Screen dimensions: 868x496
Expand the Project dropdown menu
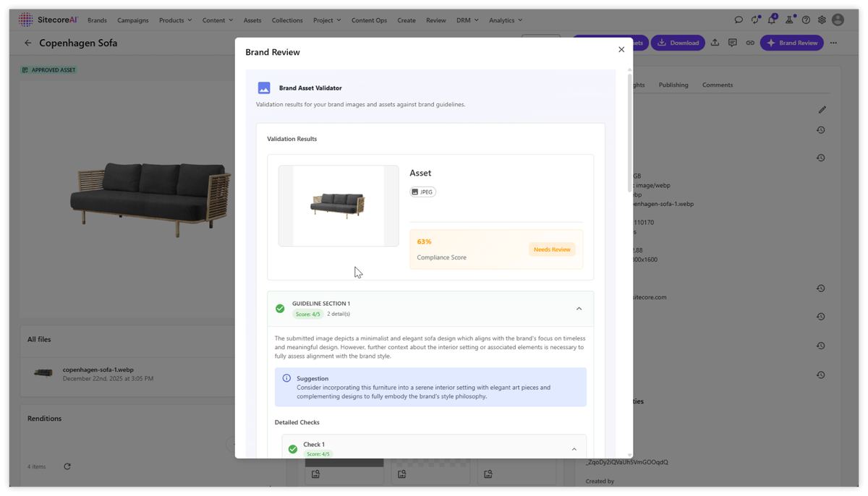tap(327, 20)
